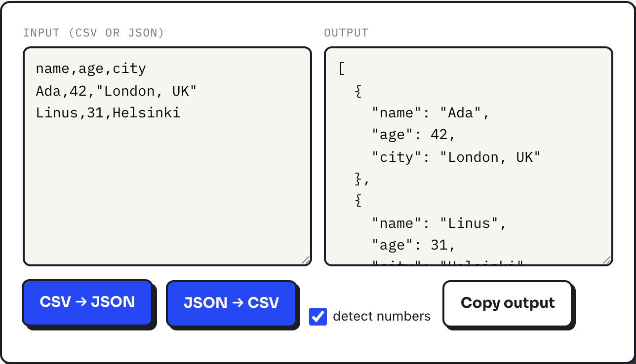Click the '"age": 31,' output line
The height and width of the screenshot is (364, 636).
coord(414,245)
